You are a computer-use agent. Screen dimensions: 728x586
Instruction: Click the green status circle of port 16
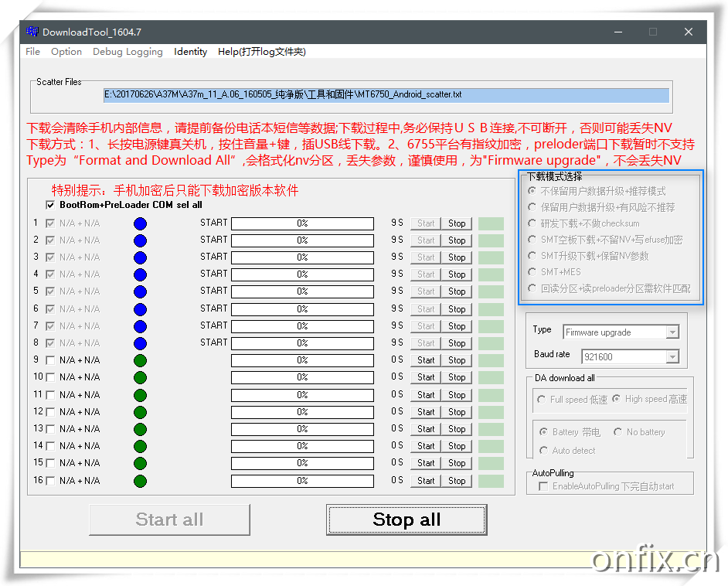point(140,481)
